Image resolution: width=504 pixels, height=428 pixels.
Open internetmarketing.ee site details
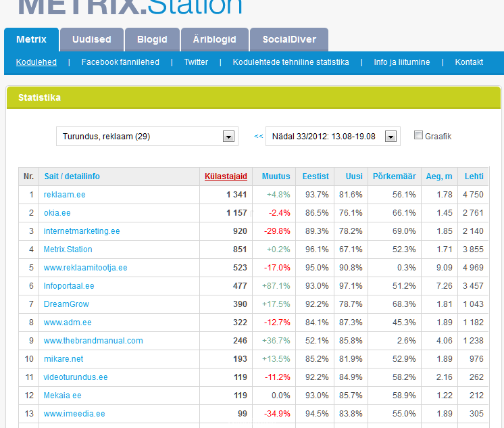click(x=82, y=231)
